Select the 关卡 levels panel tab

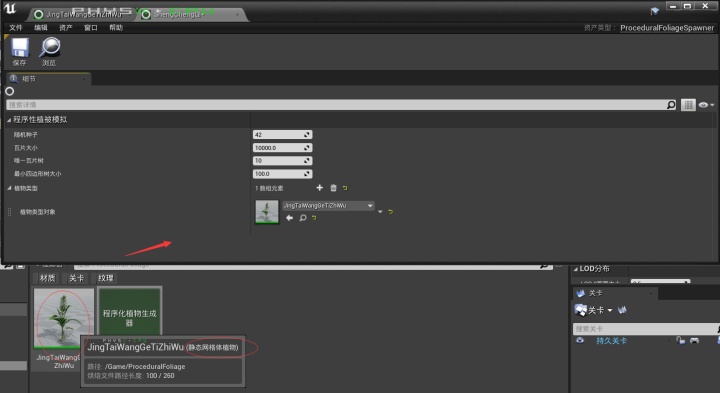click(x=614, y=293)
